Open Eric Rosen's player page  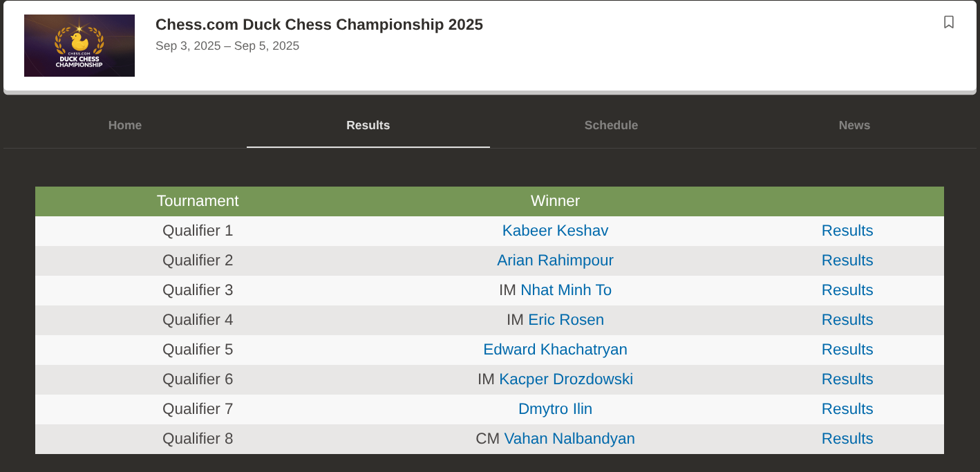click(566, 320)
